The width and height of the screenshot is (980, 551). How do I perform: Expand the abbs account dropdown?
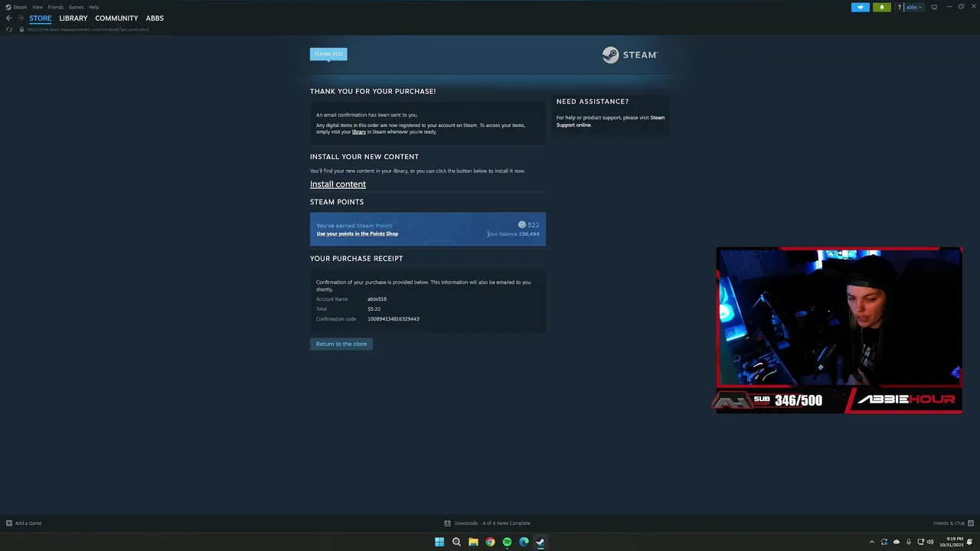coord(914,7)
